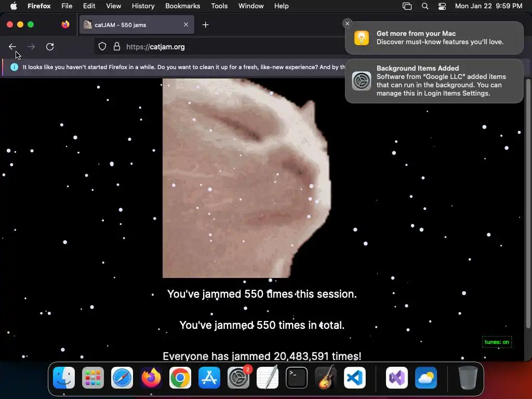532x399 pixels.
Task: Open the View menu
Action: (113, 6)
